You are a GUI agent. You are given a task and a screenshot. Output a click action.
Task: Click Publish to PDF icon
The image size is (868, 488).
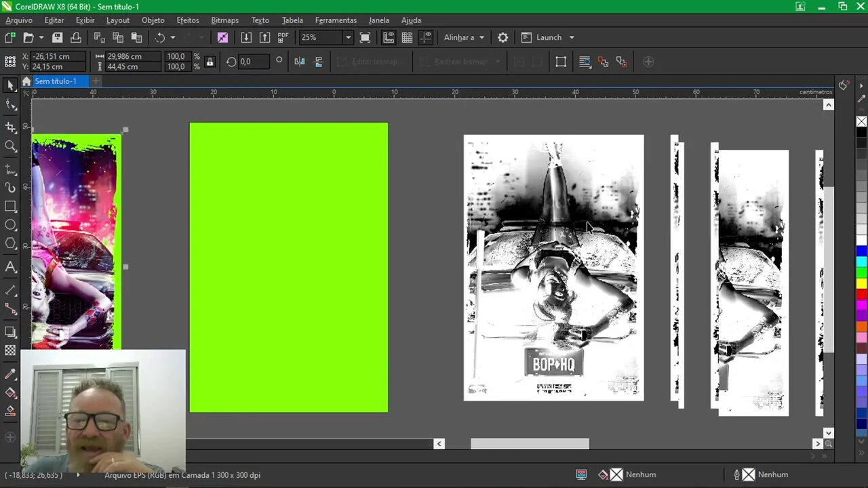(x=283, y=37)
